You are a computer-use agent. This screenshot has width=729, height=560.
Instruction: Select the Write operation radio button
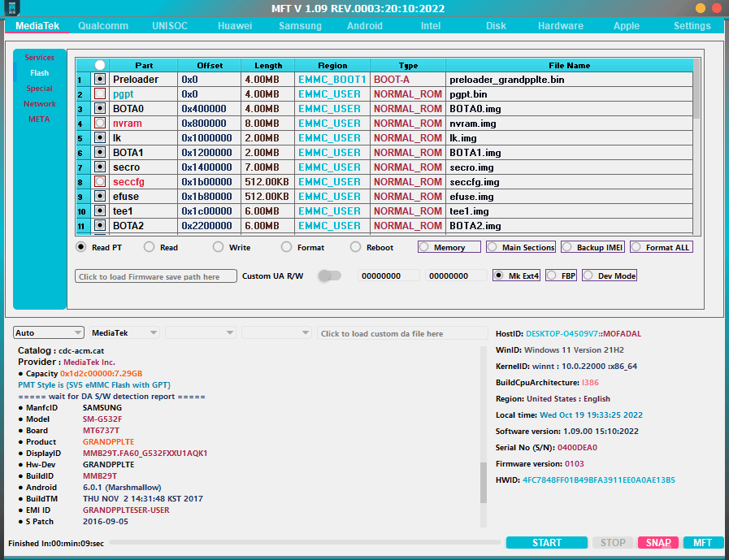[x=216, y=247]
